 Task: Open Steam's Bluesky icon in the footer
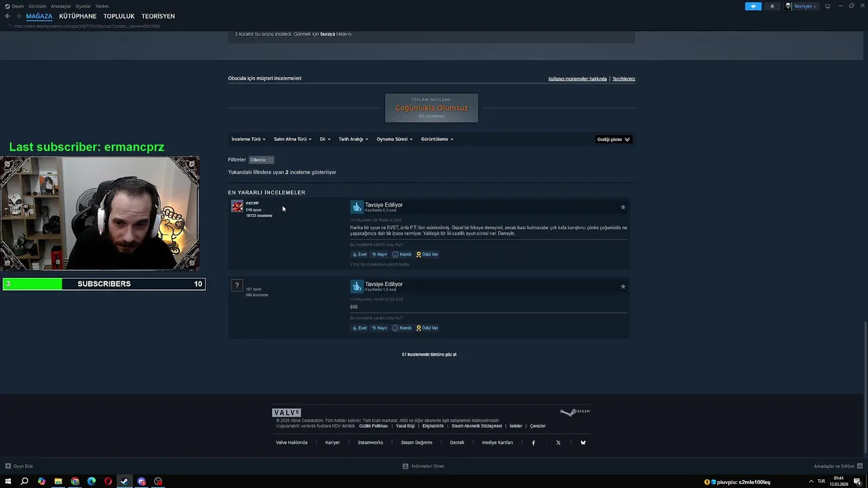[583, 443]
